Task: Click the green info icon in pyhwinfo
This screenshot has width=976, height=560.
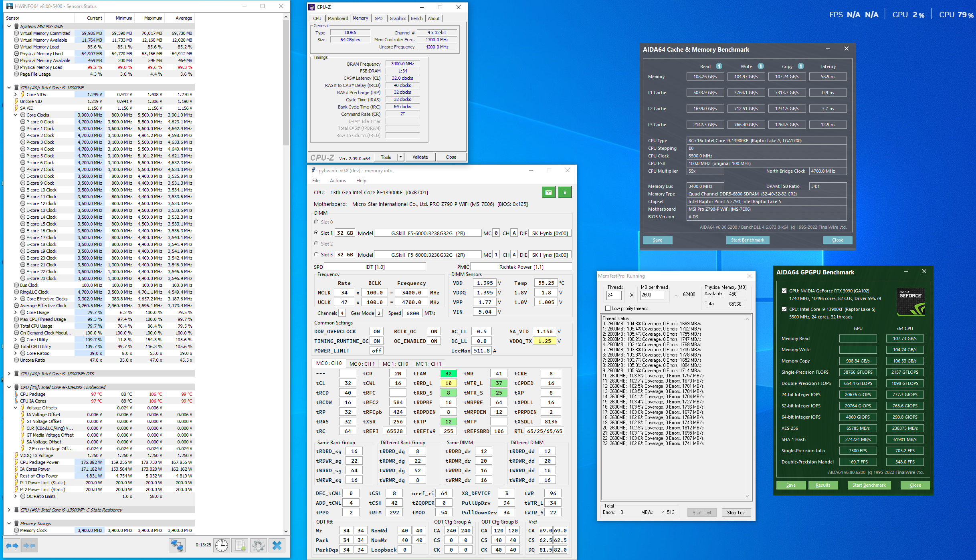Action: pyautogui.click(x=565, y=193)
